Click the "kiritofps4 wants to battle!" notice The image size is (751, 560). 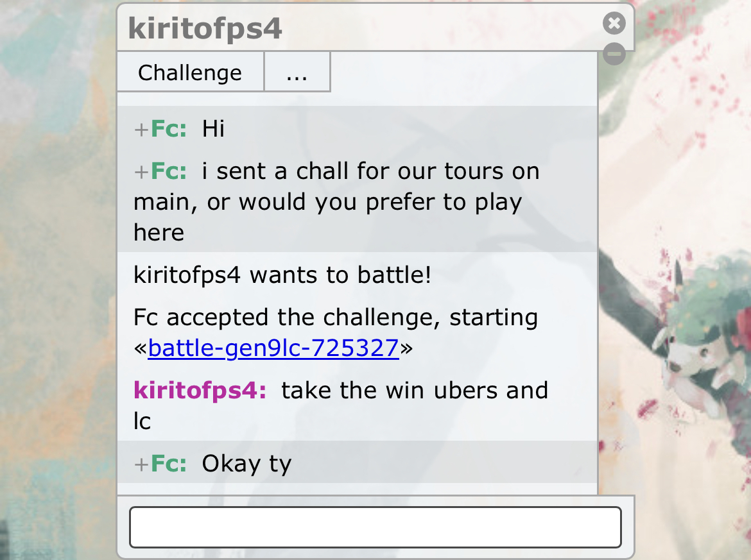282,275
